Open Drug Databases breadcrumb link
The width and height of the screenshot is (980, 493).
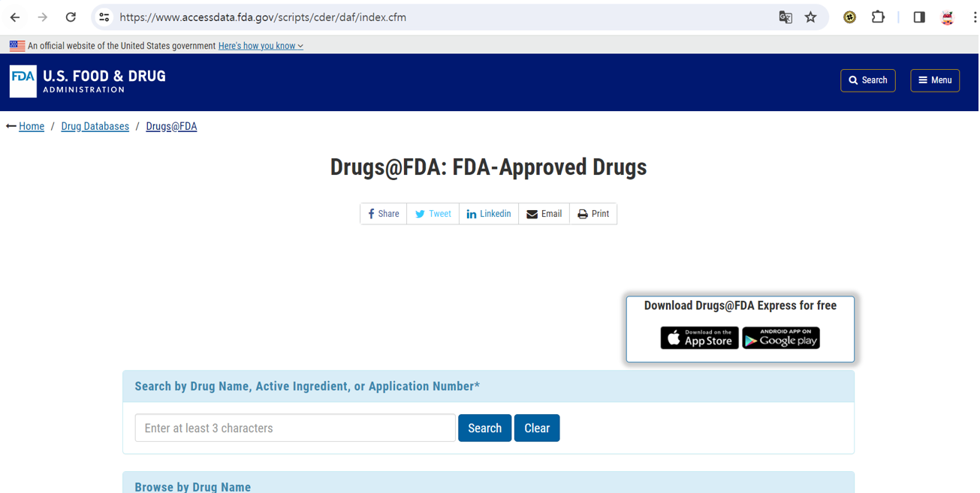click(95, 126)
